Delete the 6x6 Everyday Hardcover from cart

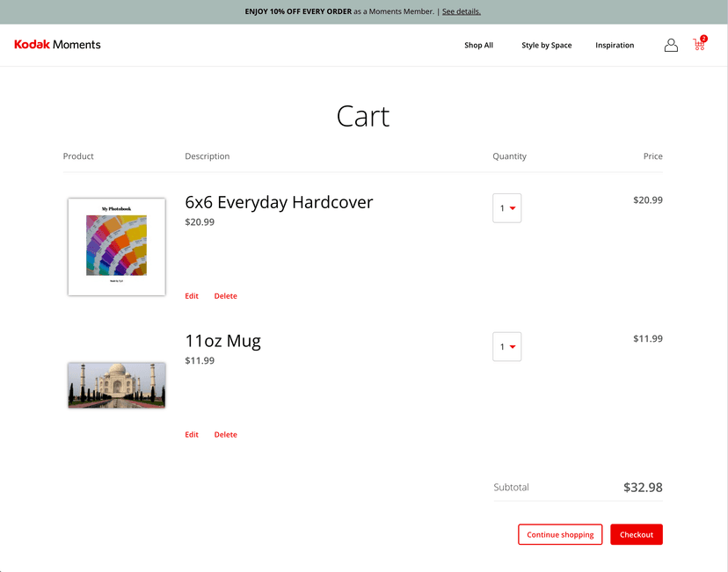tap(225, 296)
